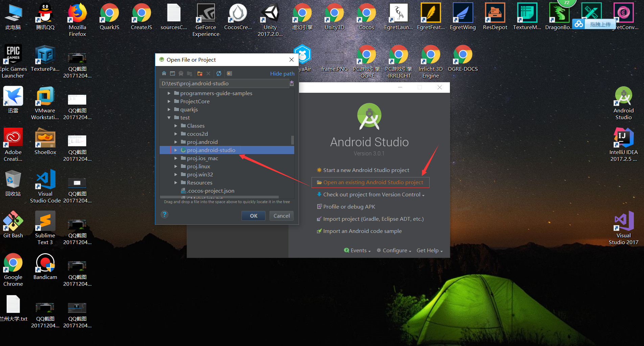The height and width of the screenshot is (346, 644).
Task: Expand the quarkjs folder arrow
Action: click(x=169, y=109)
